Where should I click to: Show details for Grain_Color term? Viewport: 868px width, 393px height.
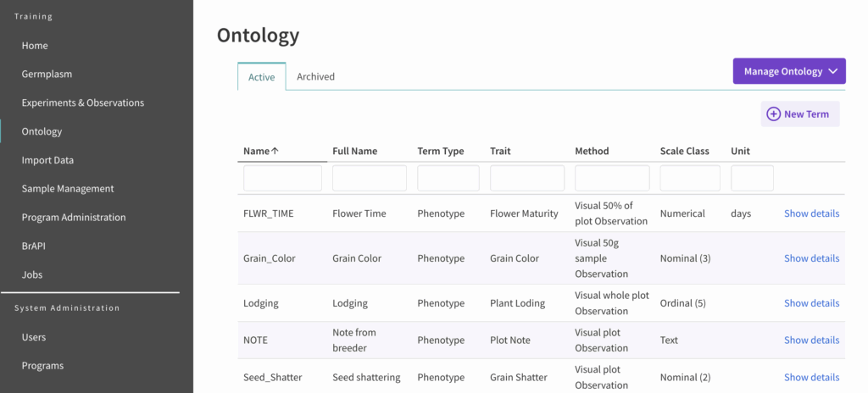coord(811,258)
